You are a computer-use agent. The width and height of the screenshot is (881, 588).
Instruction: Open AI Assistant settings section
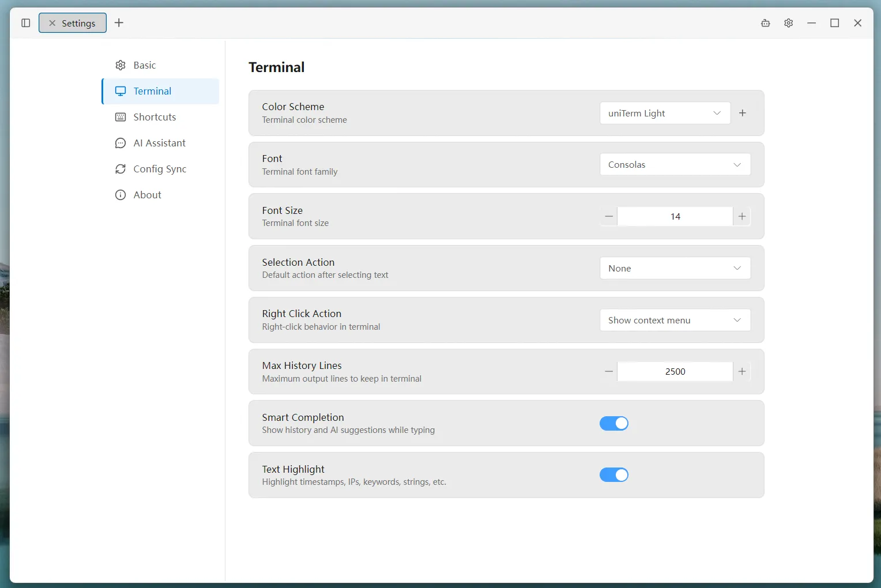tap(160, 143)
